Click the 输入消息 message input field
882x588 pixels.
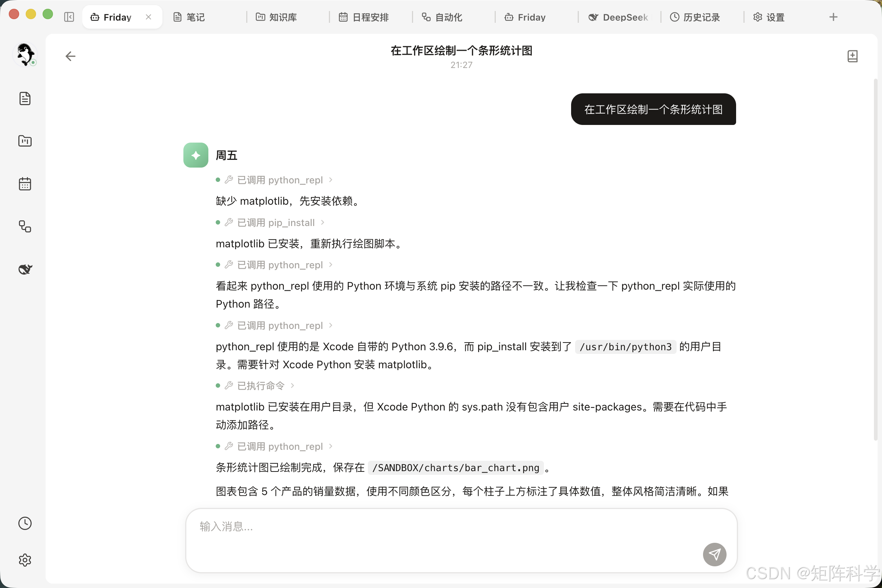click(461, 540)
